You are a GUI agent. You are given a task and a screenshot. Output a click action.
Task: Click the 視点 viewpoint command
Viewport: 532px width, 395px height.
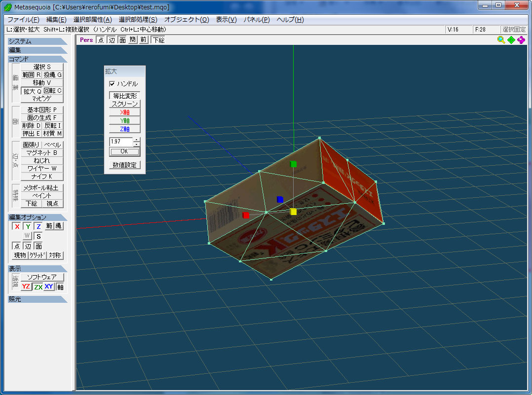(53, 204)
